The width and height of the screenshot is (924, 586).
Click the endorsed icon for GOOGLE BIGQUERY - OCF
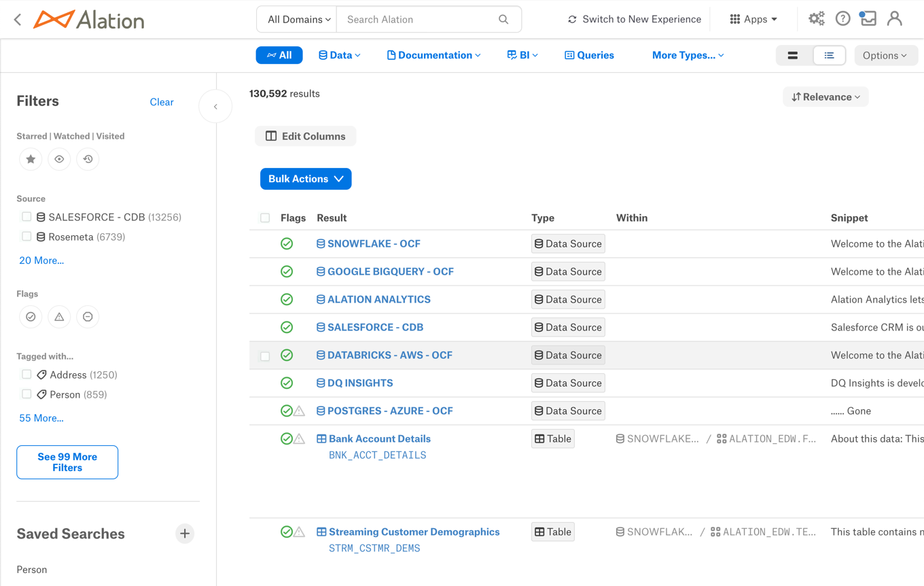click(287, 271)
